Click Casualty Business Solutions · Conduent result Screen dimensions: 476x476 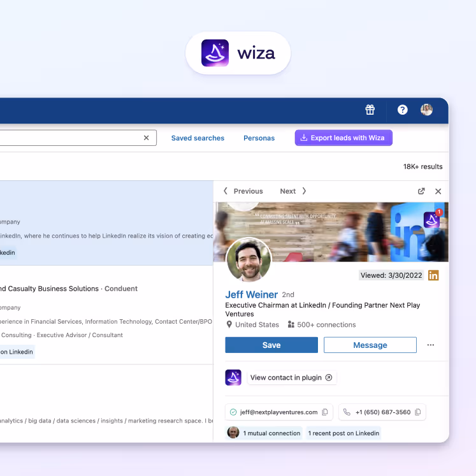tap(69, 289)
